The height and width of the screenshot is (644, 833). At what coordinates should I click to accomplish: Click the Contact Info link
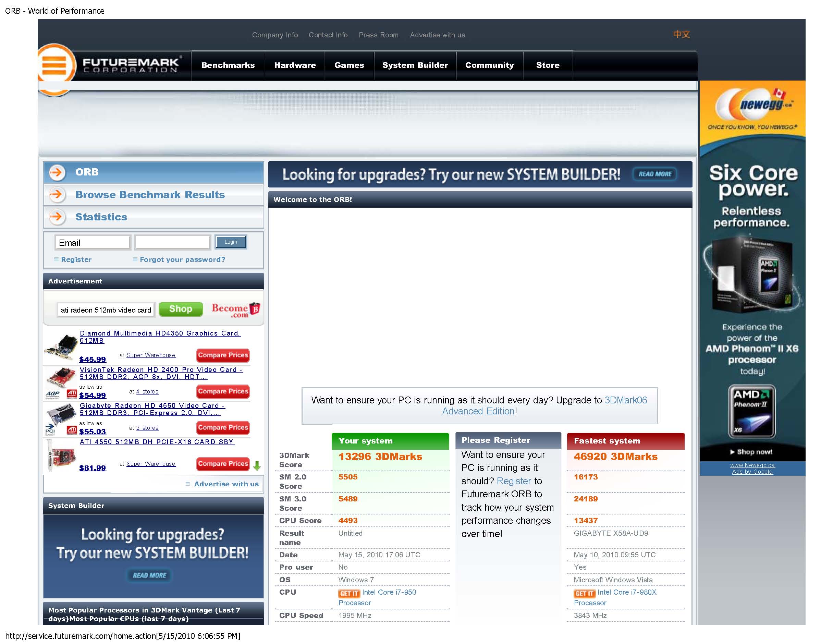tap(328, 35)
